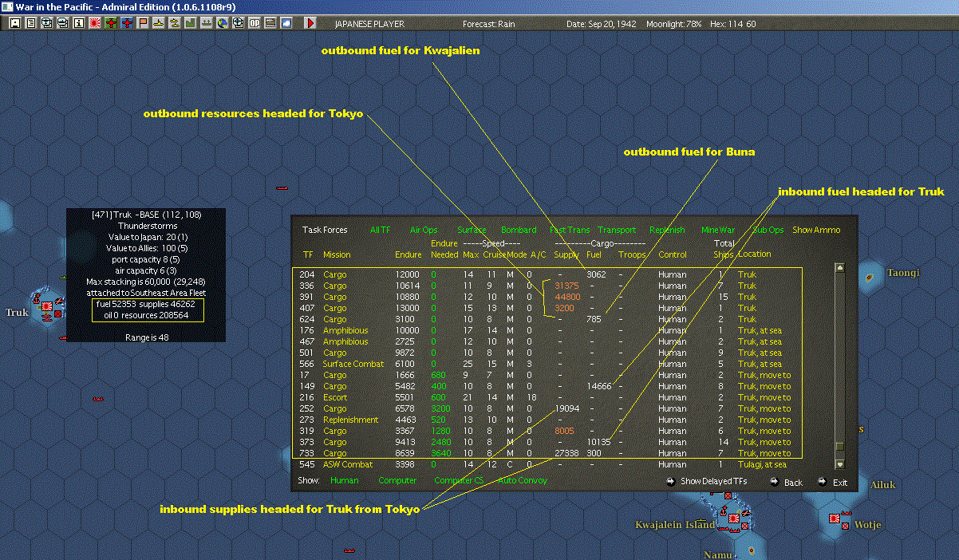Select TF 545 ASW Combat row
The height and width of the screenshot is (560, 959).
(547, 464)
